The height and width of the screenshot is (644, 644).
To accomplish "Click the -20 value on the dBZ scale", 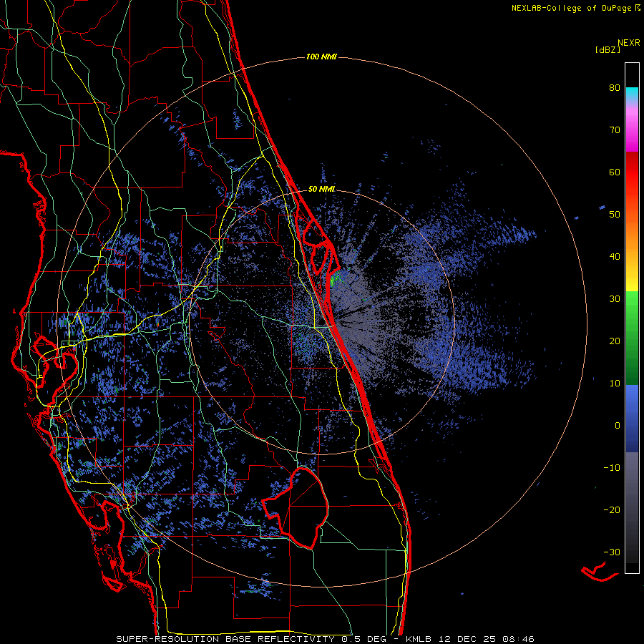I will (x=612, y=510).
